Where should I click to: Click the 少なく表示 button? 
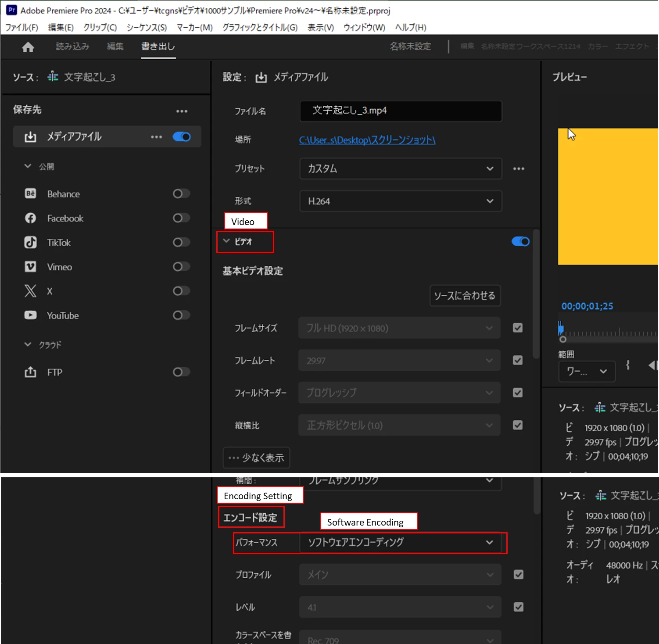coord(256,458)
